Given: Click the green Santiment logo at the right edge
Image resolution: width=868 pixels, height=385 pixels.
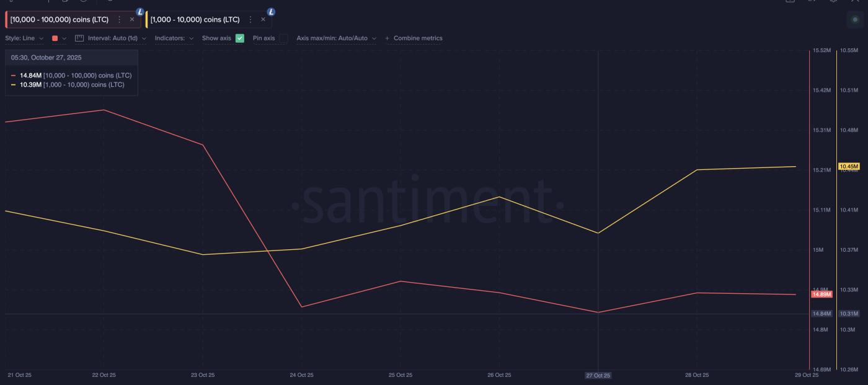Looking at the screenshot, I should coord(856,19).
